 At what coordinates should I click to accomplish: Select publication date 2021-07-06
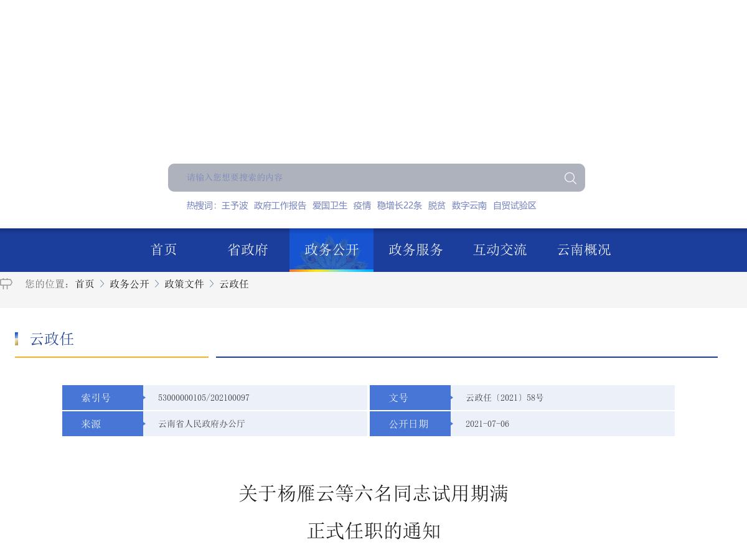click(487, 424)
